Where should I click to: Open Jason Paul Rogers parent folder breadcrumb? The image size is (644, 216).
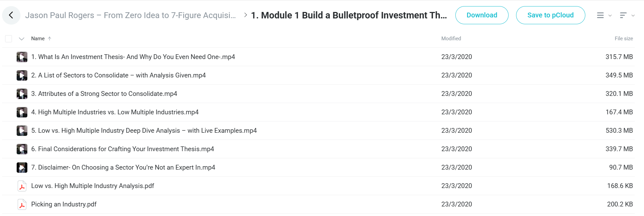[131, 15]
